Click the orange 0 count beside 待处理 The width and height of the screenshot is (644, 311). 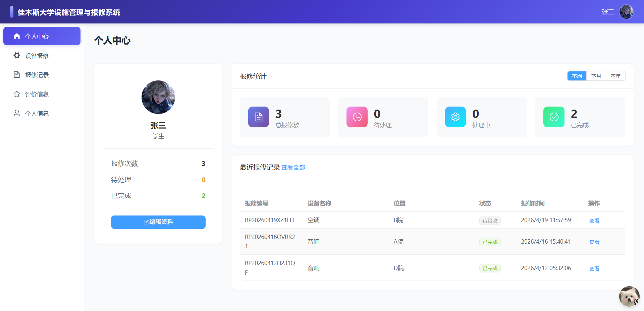point(203,180)
